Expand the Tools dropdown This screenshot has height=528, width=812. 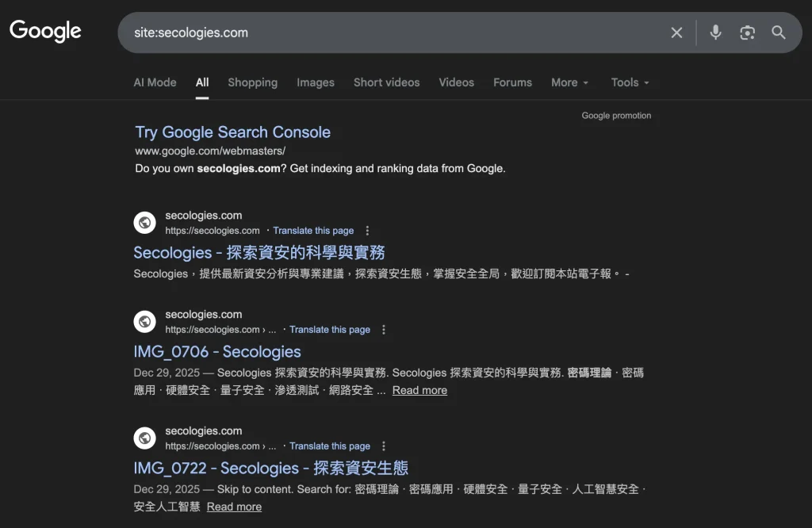click(x=630, y=82)
